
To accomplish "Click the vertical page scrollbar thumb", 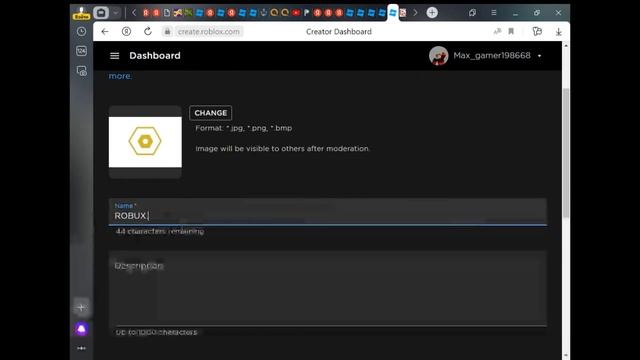I will [566, 153].
